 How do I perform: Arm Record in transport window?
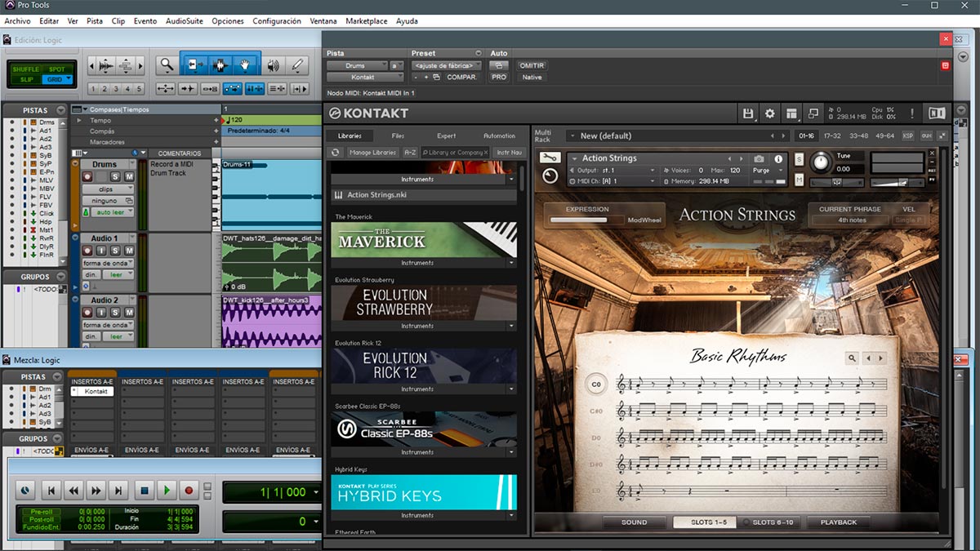189,491
